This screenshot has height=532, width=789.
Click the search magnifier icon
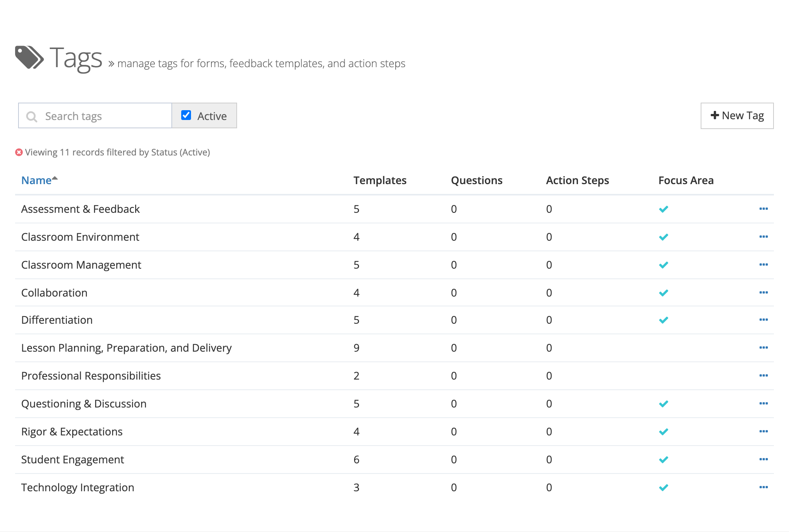[32, 117]
